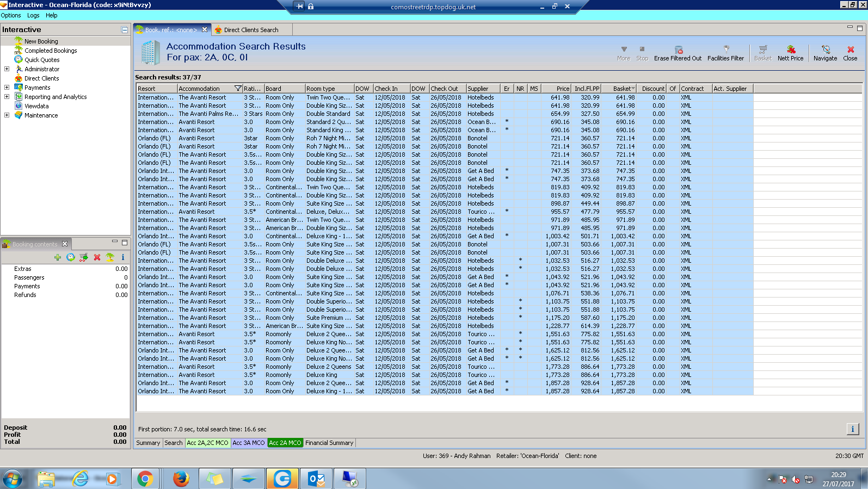Screen dimensions: 868x489
Task: Open Outlook from the taskbar
Action: tap(317, 479)
